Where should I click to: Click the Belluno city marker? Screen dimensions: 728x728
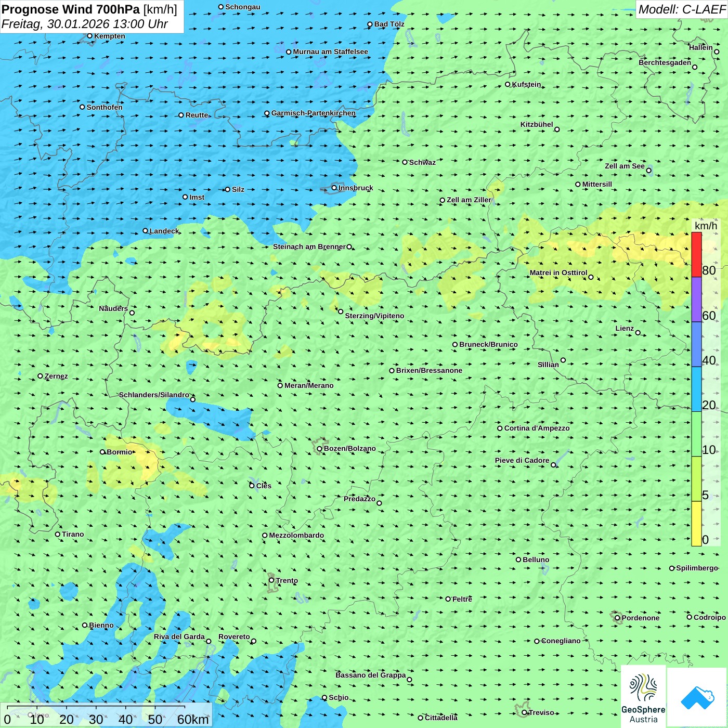pos(518,560)
